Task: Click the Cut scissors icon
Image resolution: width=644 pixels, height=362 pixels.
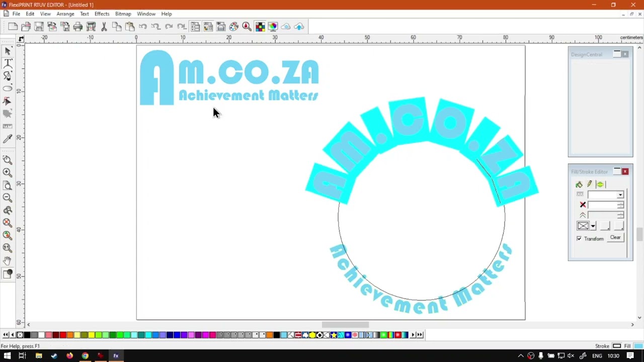Action: (104, 27)
